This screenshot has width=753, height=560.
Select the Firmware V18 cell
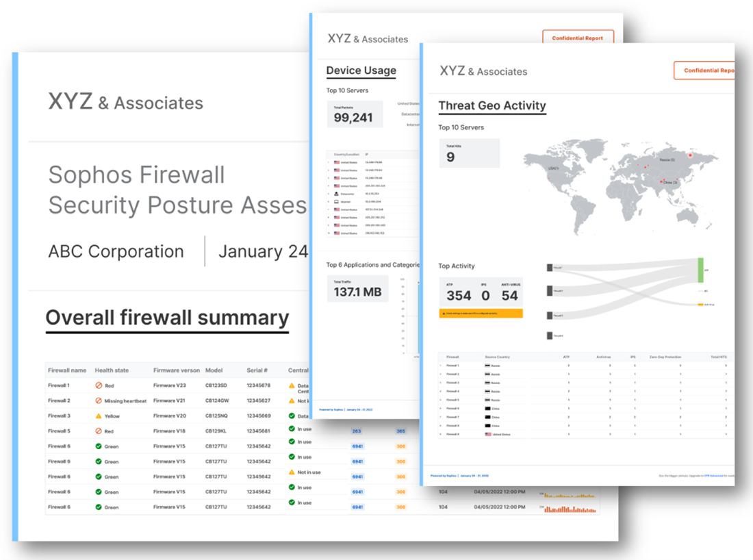click(x=169, y=431)
